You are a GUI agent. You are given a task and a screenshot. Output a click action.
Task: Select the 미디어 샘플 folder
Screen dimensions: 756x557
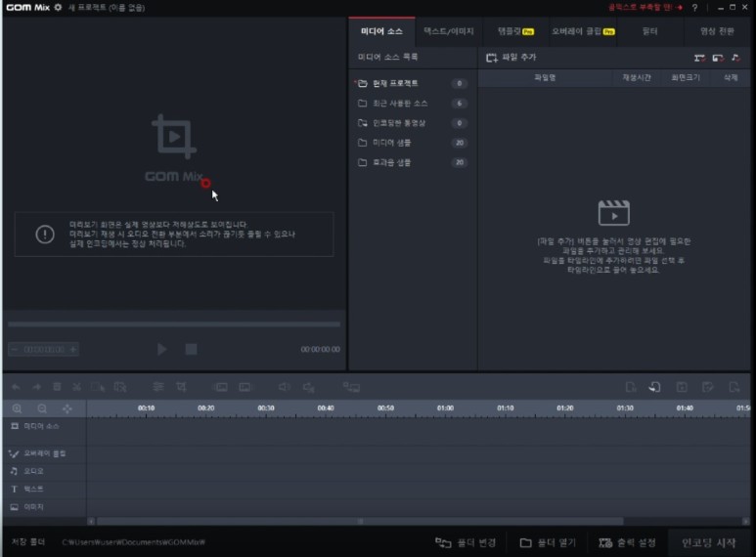tap(413, 143)
